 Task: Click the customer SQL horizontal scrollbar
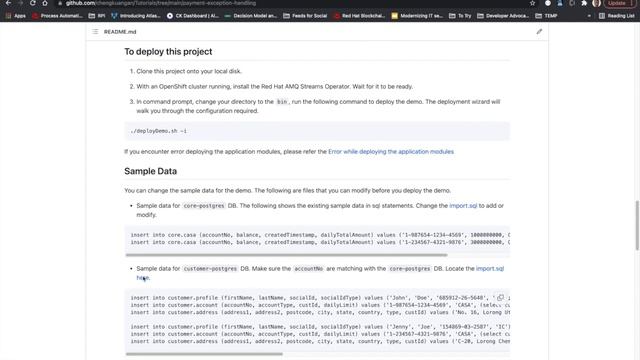click(204, 354)
